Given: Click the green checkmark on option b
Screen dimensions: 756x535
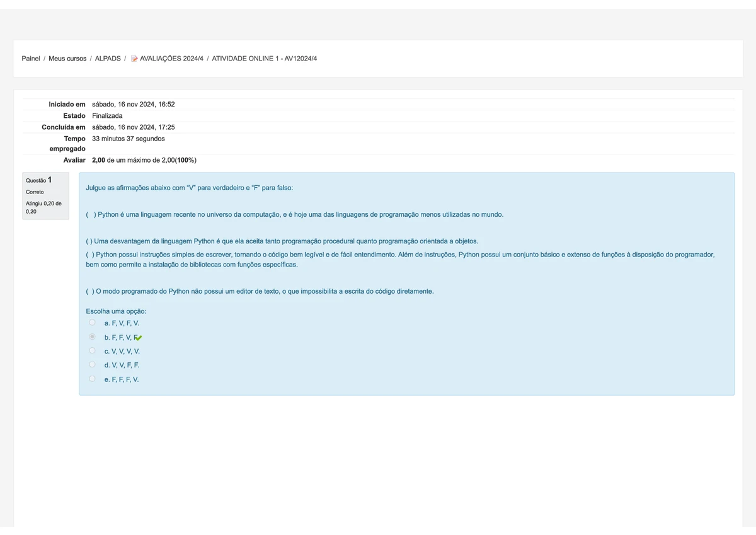Looking at the screenshot, I should [139, 338].
